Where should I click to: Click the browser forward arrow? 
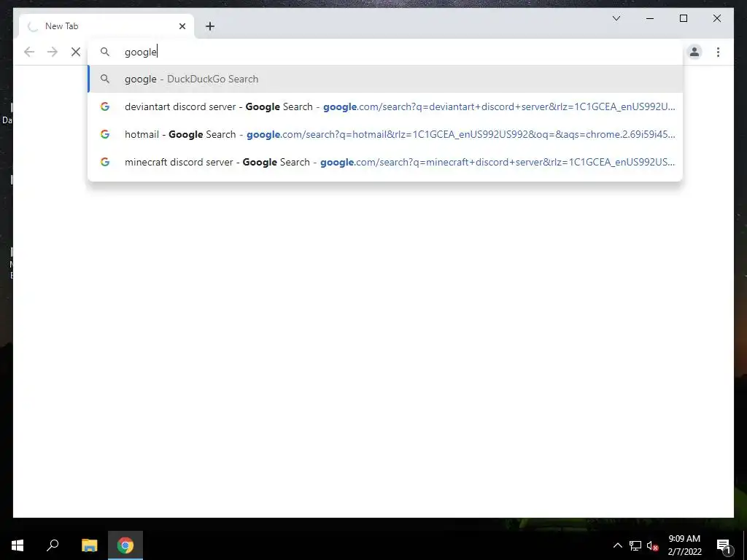pyautogui.click(x=53, y=52)
